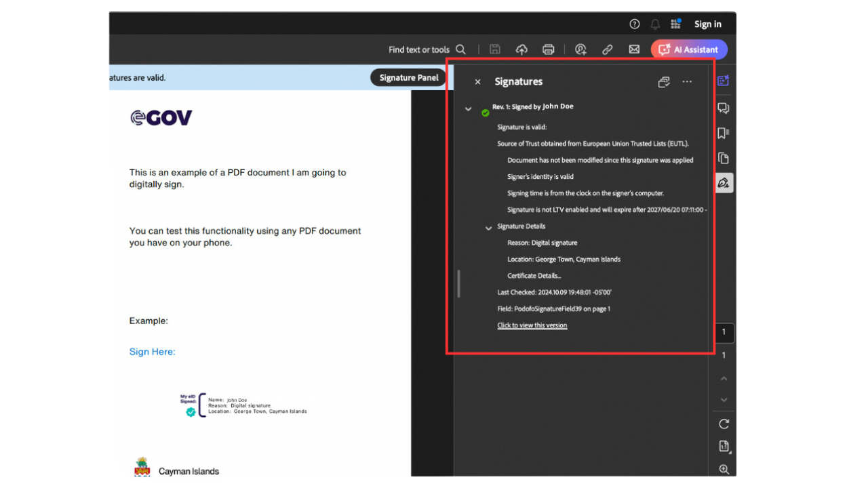
Task: Click the Sign Here: link in the document
Action: pyautogui.click(x=152, y=352)
